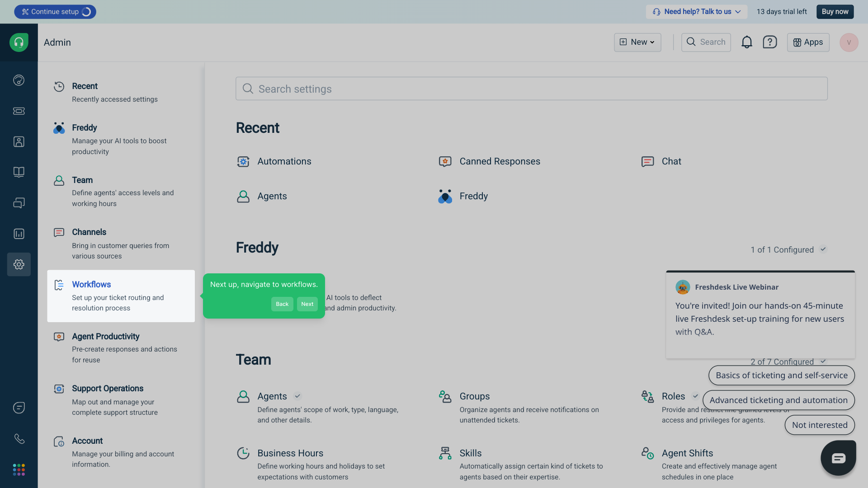The height and width of the screenshot is (488, 868).
Task: Open Solutions book icon in sidebar
Action: click(19, 172)
